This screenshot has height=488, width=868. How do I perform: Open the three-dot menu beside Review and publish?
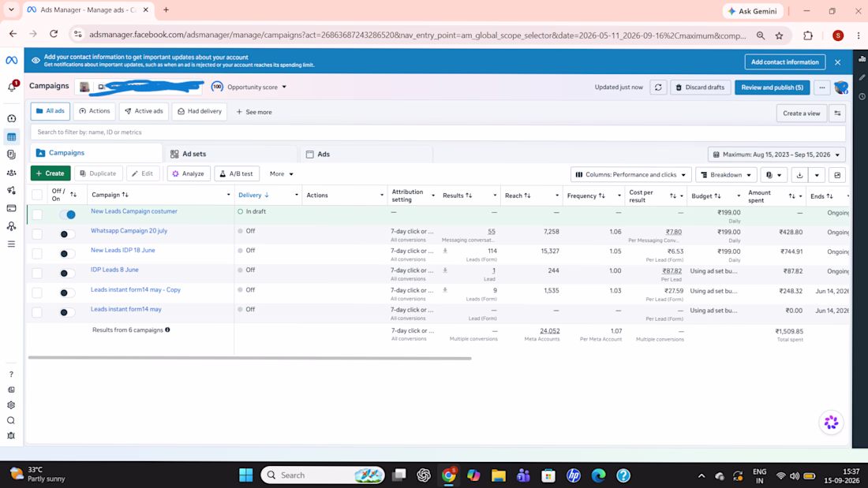pyautogui.click(x=822, y=88)
